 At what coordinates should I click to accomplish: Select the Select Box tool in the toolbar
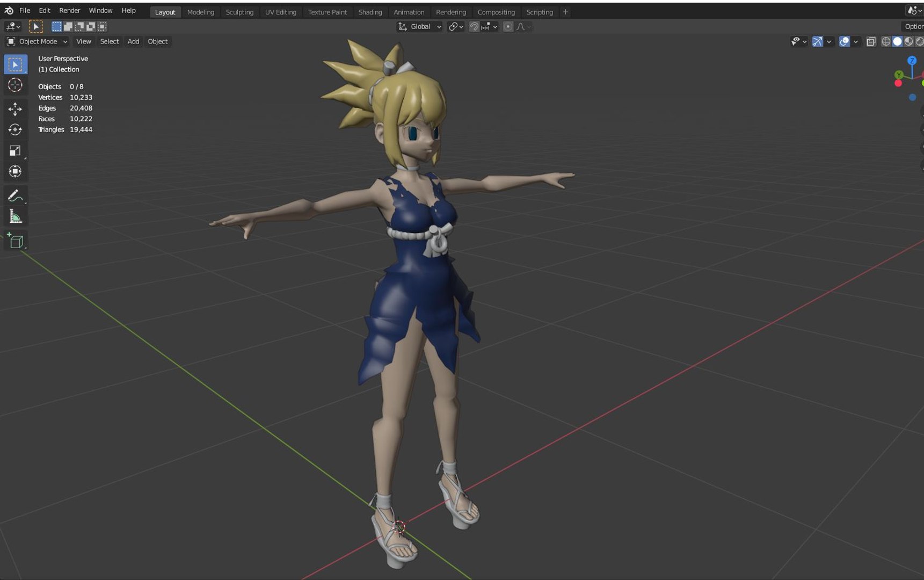click(x=15, y=64)
